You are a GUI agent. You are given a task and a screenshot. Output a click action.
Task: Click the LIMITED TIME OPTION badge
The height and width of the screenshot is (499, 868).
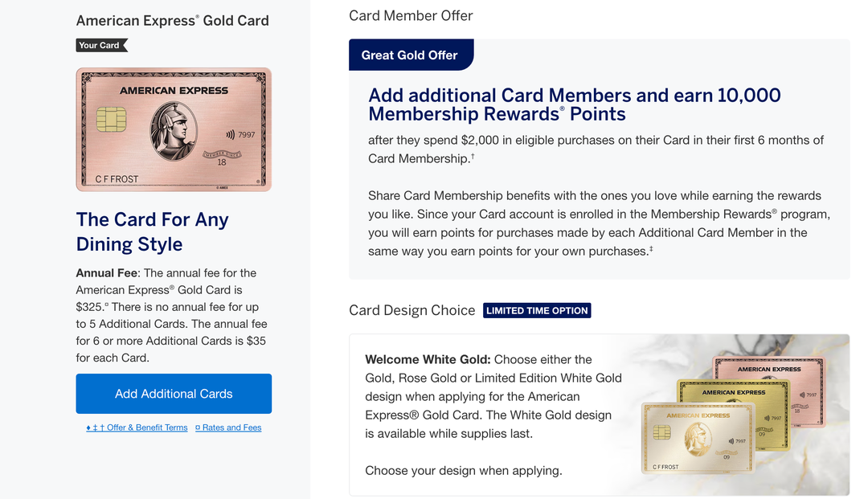(x=537, y=310)
